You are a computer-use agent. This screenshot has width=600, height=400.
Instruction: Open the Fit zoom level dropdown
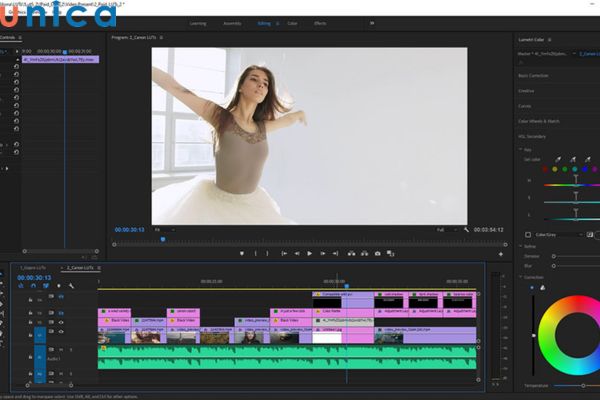(165, 230)
